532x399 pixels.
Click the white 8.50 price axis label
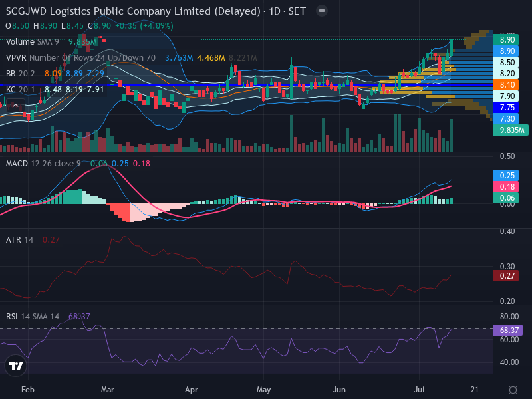[506, 62]
